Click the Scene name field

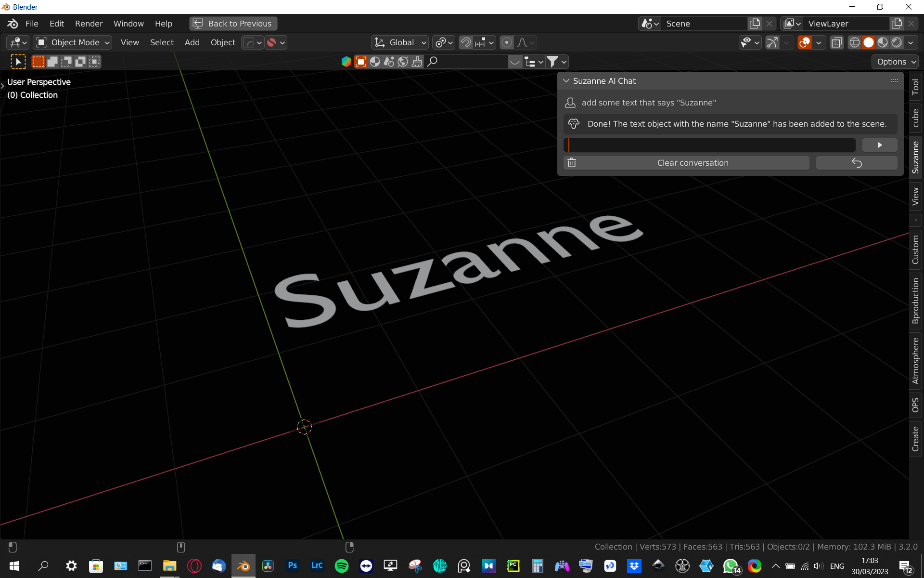pyautogui.click(x=705, y=24)
